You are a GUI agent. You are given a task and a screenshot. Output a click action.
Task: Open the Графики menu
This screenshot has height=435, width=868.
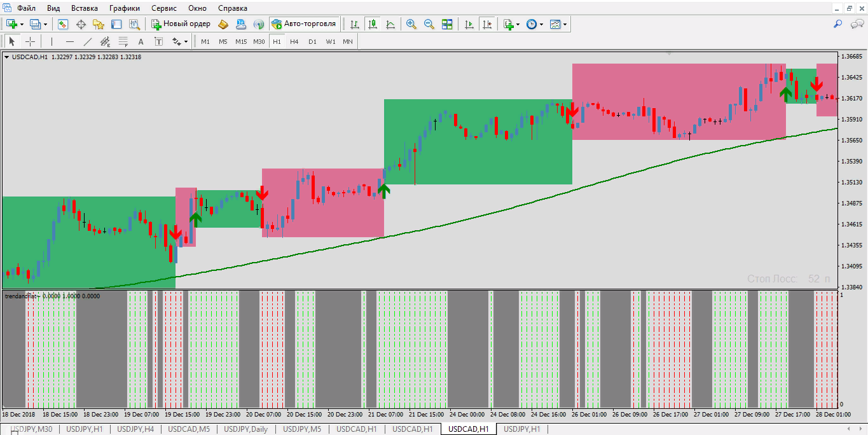tap(125, 8)
